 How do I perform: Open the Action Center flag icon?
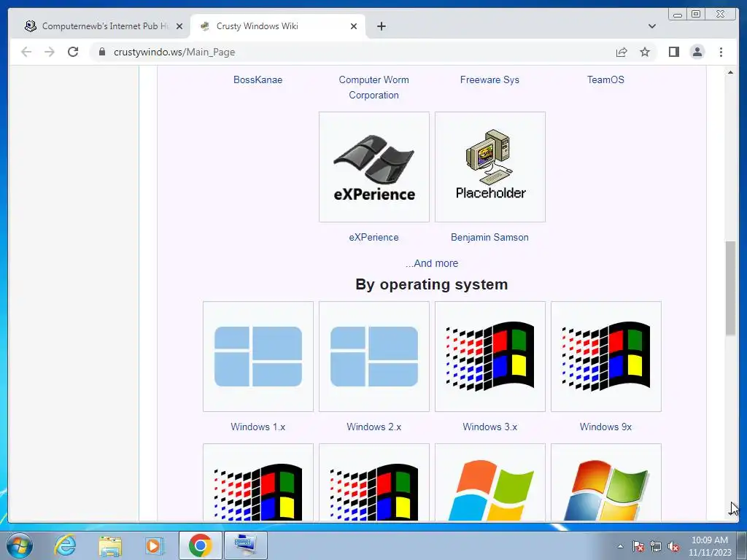638,547
